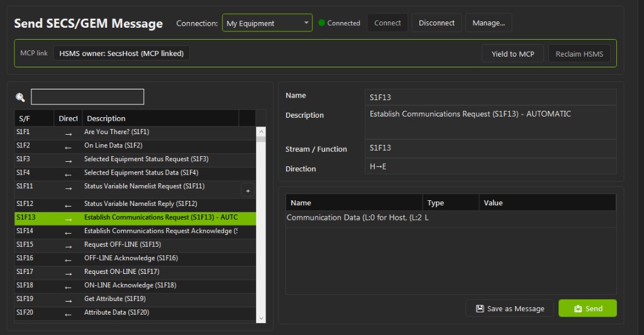Click Yield to MCP button
This screenshot has width=644, height=335.
coord(513,54)
